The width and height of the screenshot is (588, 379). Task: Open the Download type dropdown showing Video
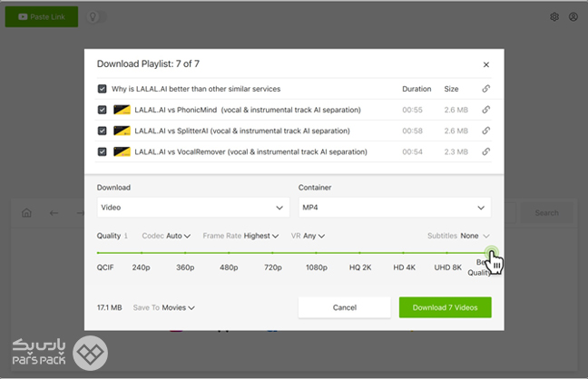click(193, 208)
